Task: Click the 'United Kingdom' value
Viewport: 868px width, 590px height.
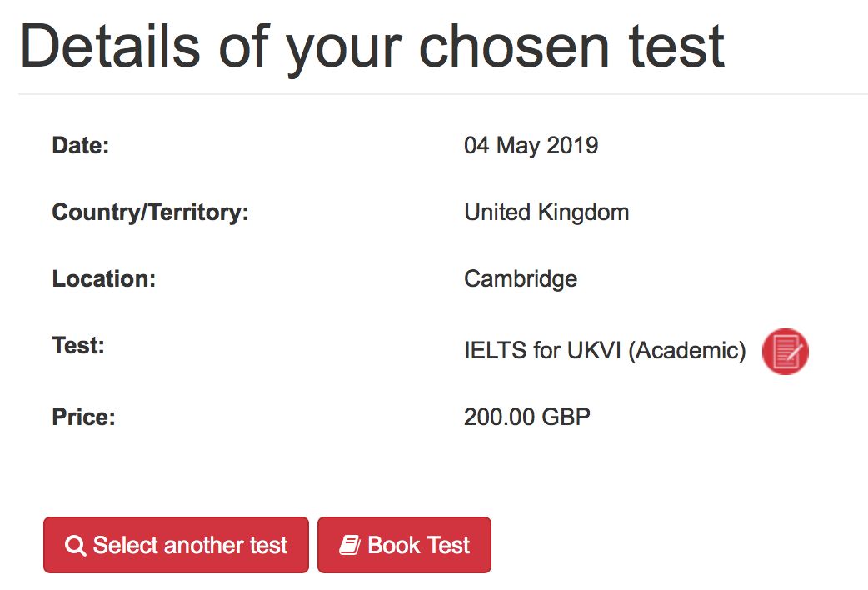Action: click(546, 212)
